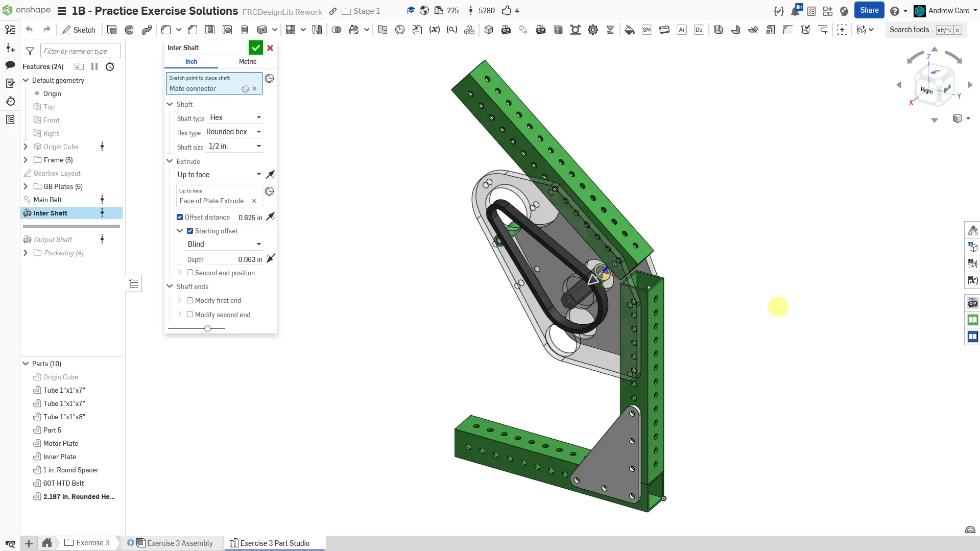Image resolution: width=980 pixels, height=551 pixels.
Task: Check the Modify first end option
Action: pos(190,301)
